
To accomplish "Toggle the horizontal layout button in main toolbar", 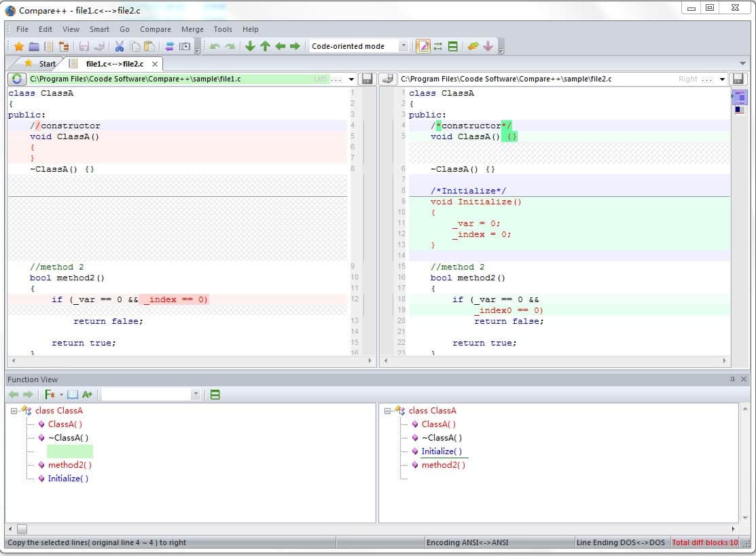I will click(x=453, y=46).
